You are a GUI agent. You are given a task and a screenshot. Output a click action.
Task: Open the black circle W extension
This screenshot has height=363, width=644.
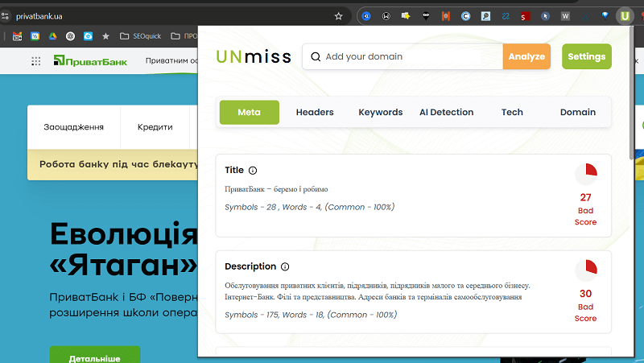386,16
